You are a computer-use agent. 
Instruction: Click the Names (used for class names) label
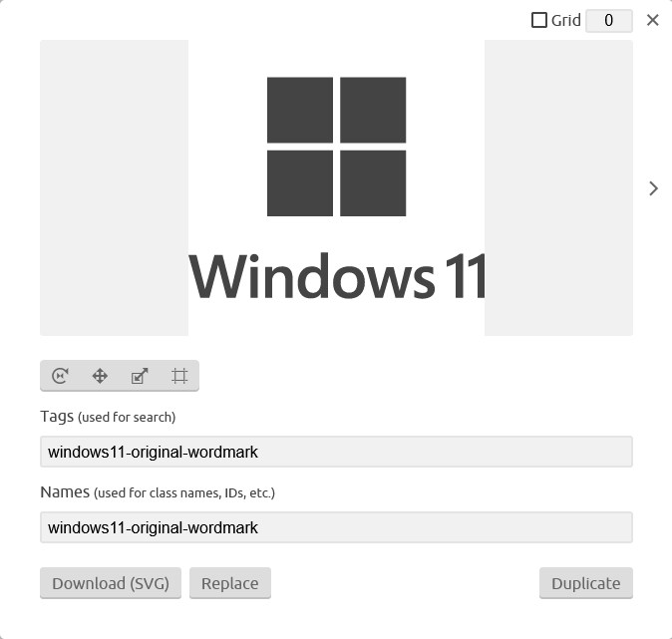click(158, 492)
